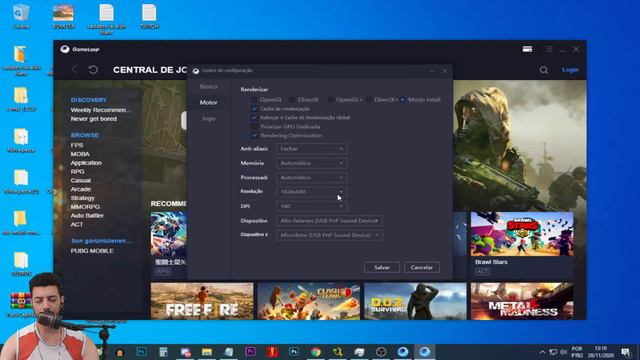Open the Metal Madness thumbnail
The image size is (640, 360).
(522, 301)
